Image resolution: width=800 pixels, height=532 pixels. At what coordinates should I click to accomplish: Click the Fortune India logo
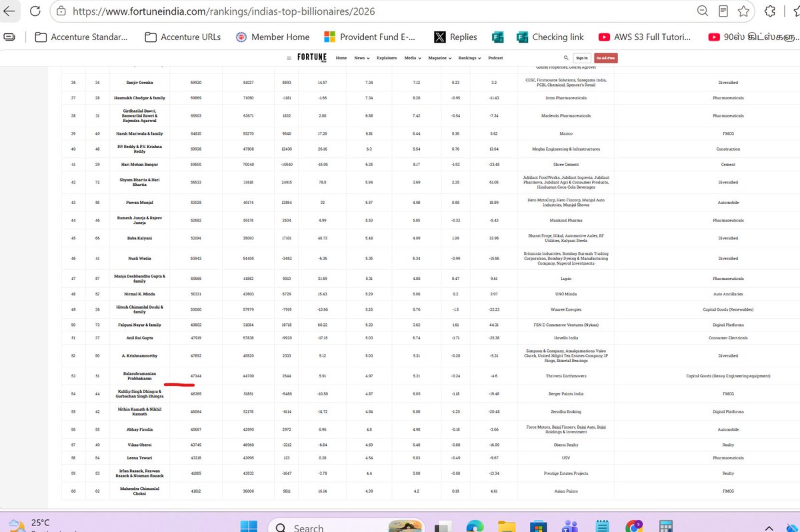(x=311, y=58)
